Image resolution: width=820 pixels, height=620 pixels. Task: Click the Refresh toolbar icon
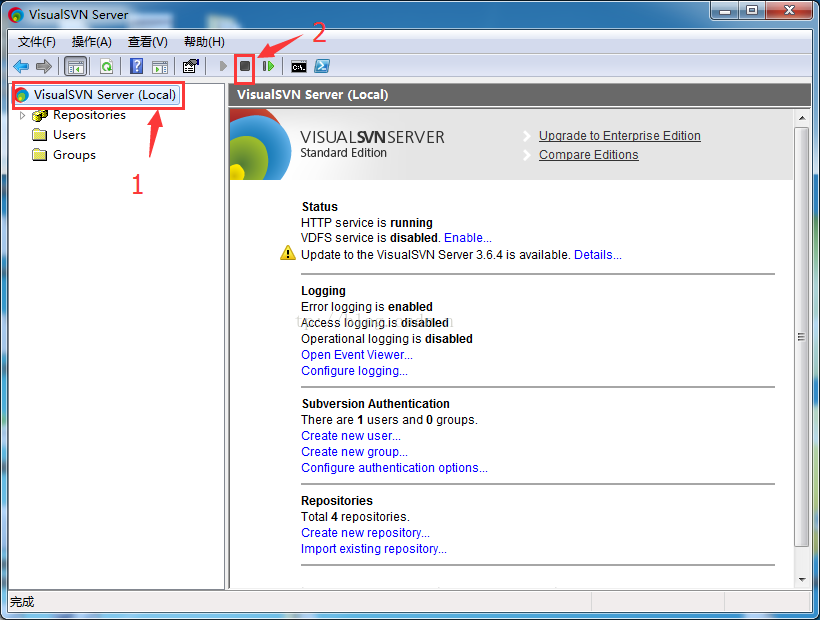pos(105,66)
